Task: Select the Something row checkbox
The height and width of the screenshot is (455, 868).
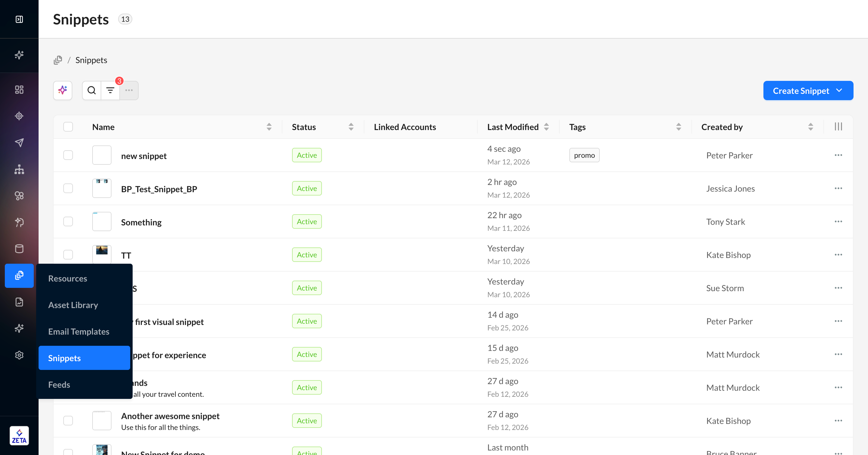Action: (68, 221)
